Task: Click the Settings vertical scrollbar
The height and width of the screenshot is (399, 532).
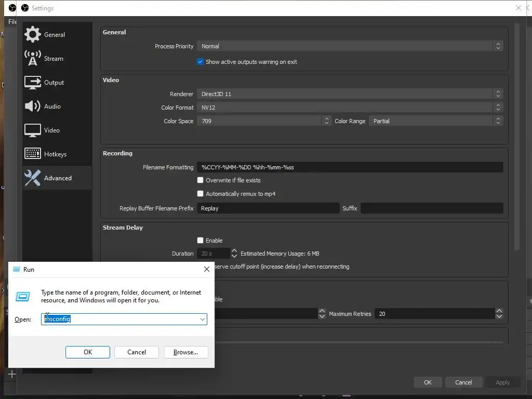Action: [517, 137]
